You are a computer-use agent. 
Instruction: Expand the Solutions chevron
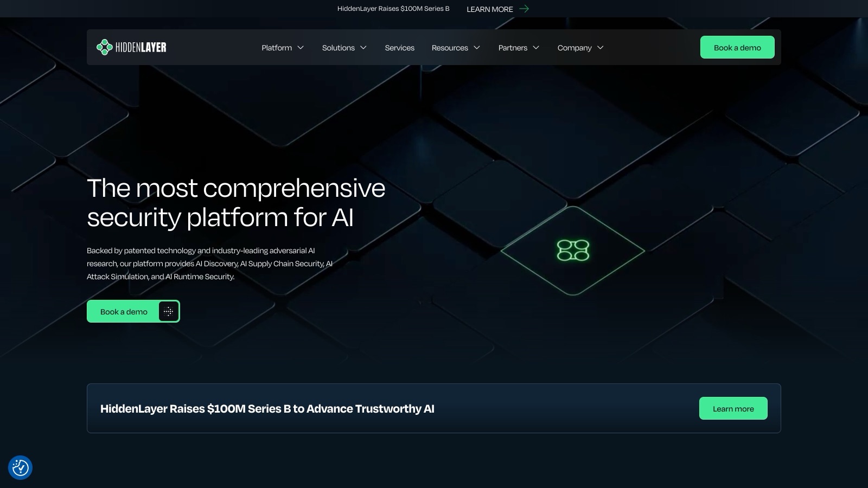[363, 48]
